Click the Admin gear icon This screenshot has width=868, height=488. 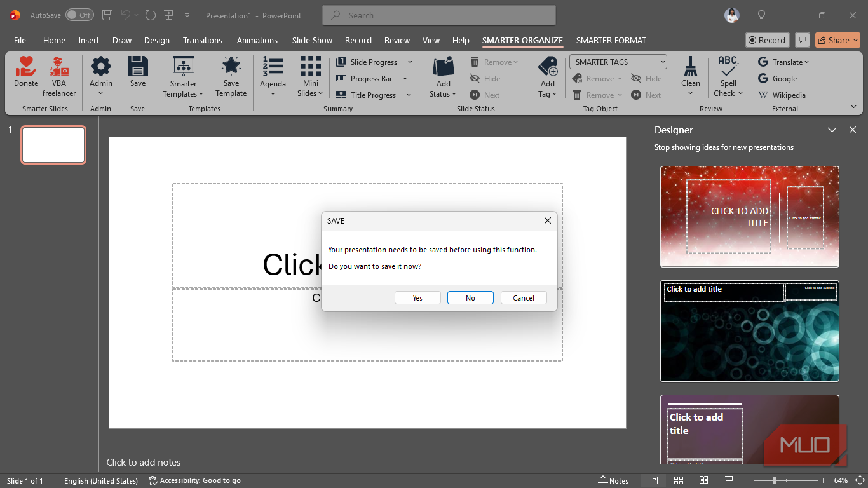point(100,66)
